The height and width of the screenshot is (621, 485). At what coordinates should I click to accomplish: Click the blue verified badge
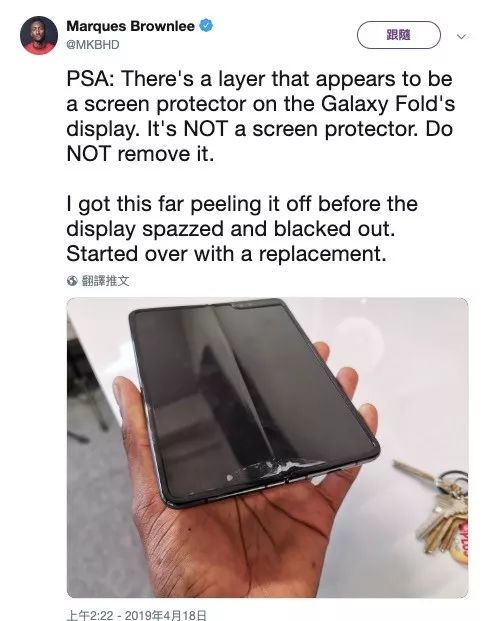click(x=205, y=26)
